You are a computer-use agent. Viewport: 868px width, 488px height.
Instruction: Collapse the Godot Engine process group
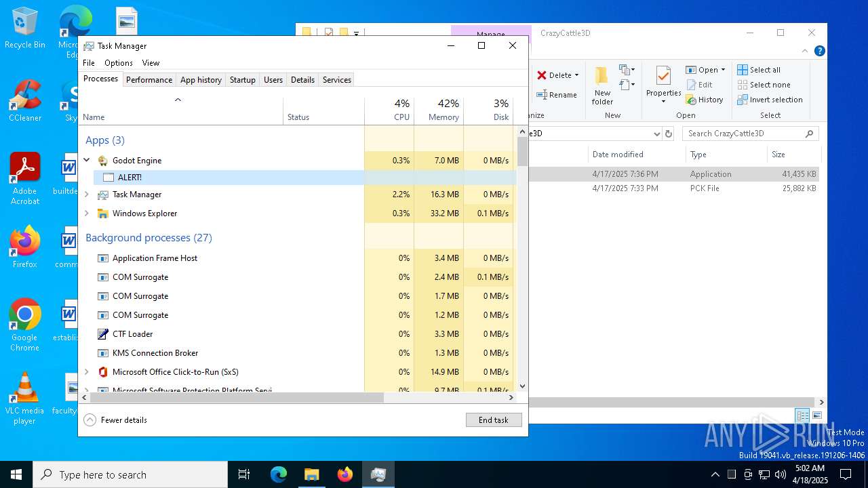87,161
